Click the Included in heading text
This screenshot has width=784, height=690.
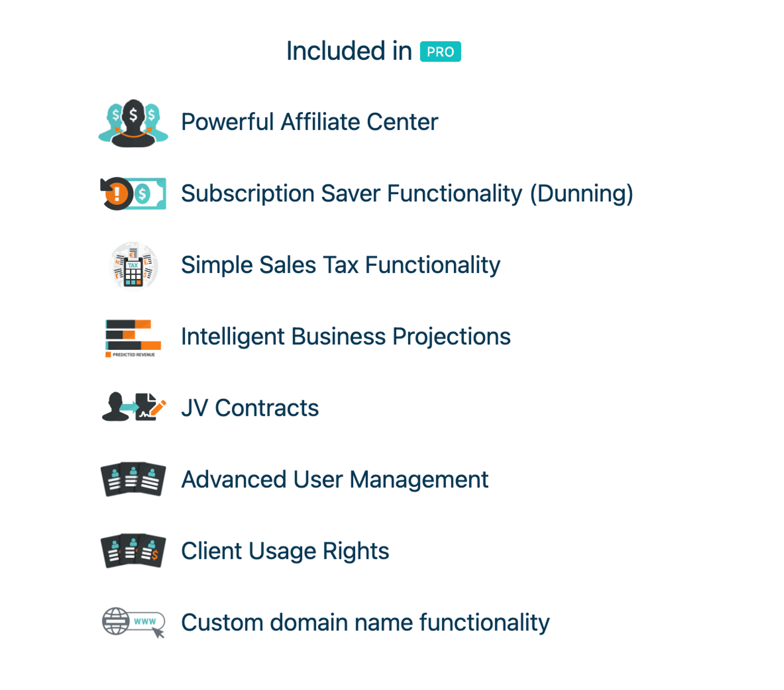coord(349,51)
